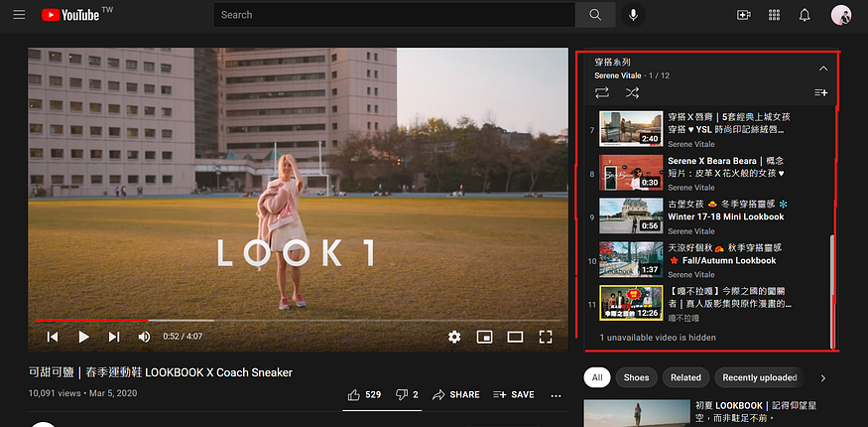868x427 pixels.
Task: Open playlist video 7 YSL thumbnail
Action: pyautogui.click(x=631, y=129)
